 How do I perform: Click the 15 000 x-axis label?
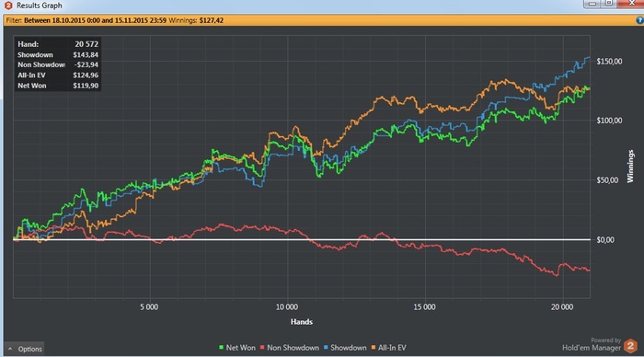pyautogui.click(x=424, y=307)
